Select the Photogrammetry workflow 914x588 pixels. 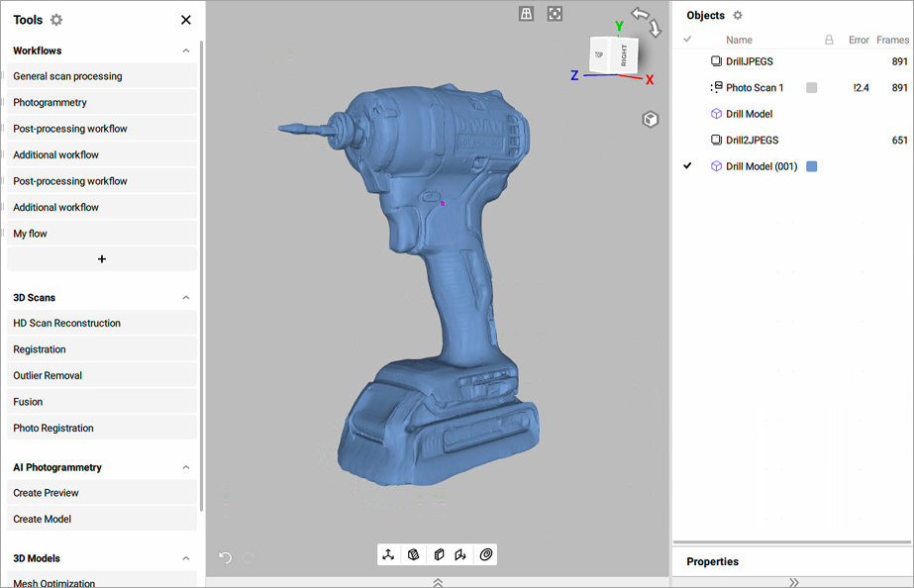(101, 103)
